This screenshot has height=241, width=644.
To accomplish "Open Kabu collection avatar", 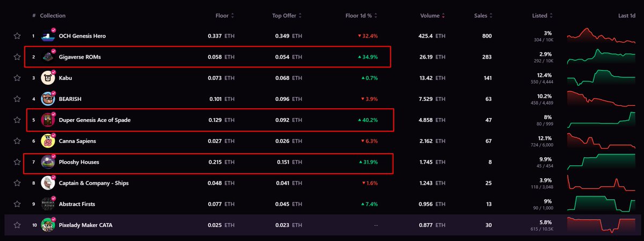I will click(48, 78).
